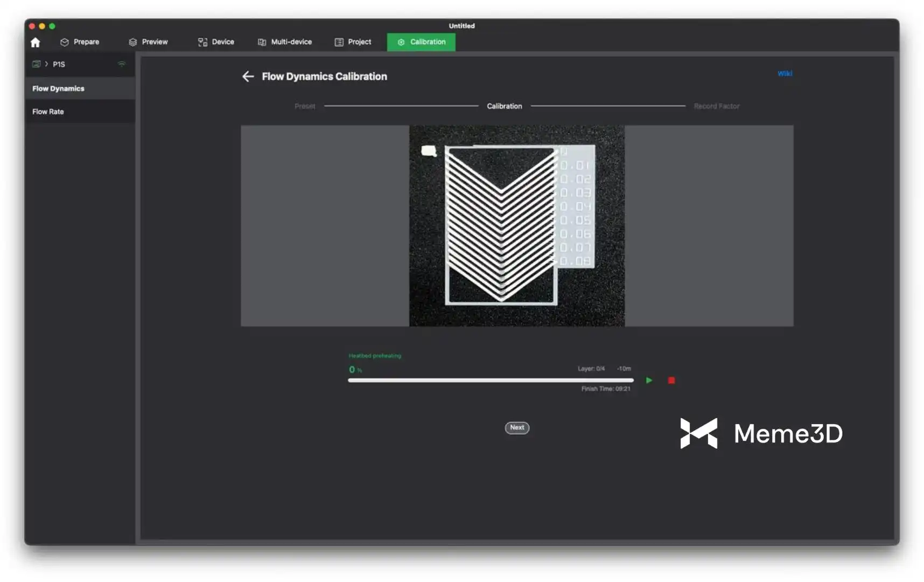Viewport: 924px width, 582px height.
Task: Open the Device tab
Action: [x=216, y=42]
